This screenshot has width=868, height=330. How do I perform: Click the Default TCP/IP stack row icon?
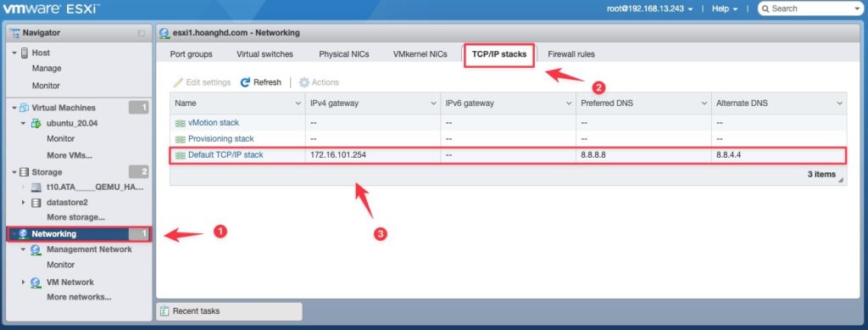(180, 155)
